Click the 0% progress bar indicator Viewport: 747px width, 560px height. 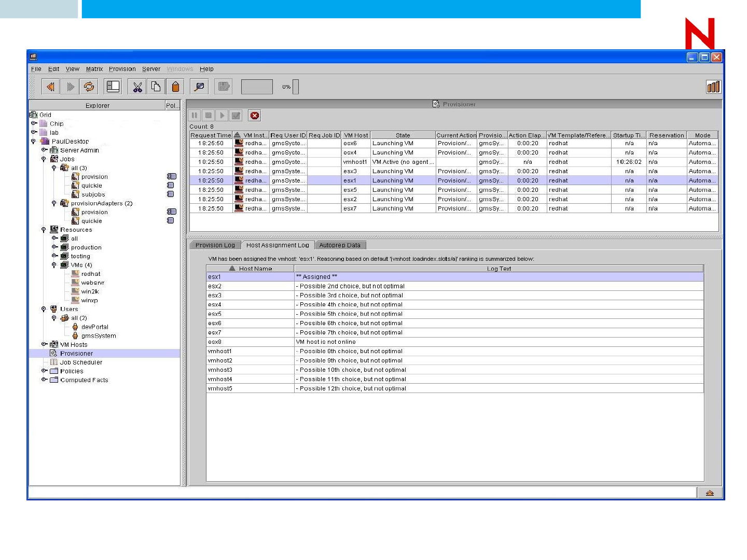pos(295,87)
